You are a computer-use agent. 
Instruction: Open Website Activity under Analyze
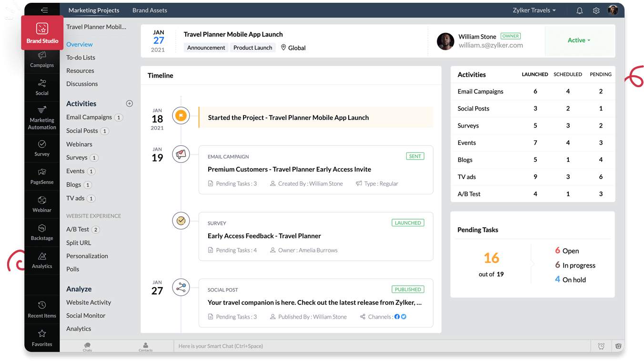[x=89, y=302]
